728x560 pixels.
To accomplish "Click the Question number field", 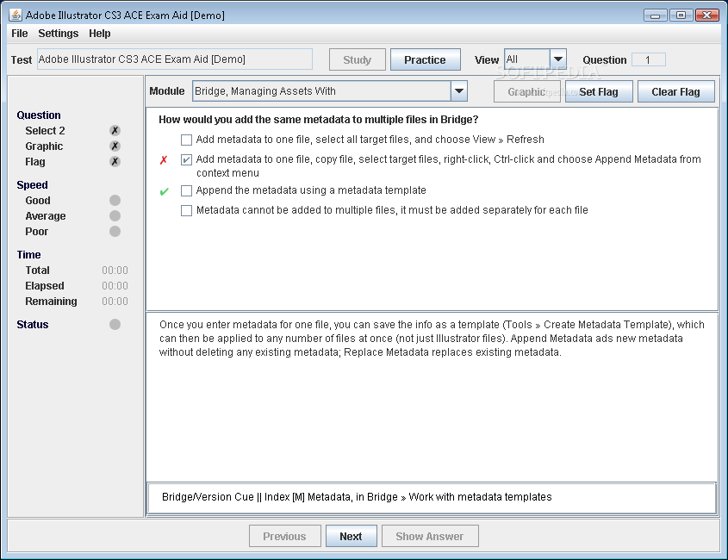I will point(648,59).
